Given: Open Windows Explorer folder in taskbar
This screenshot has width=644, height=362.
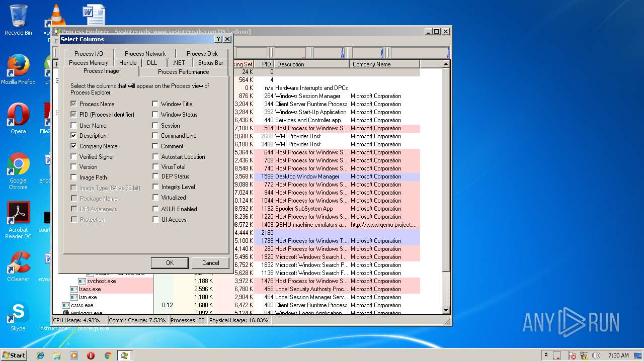Looking at the screenshot, I should point(57,355).
